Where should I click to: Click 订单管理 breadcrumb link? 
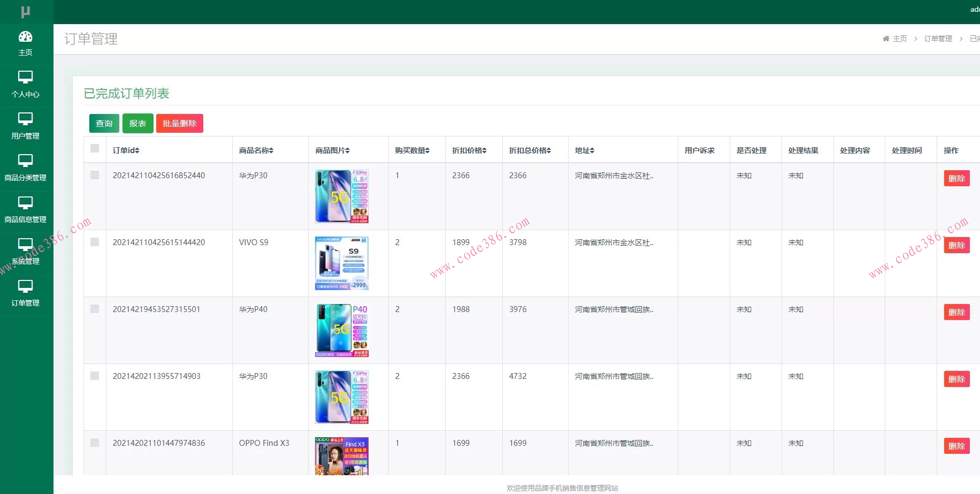tap(938, 39)
